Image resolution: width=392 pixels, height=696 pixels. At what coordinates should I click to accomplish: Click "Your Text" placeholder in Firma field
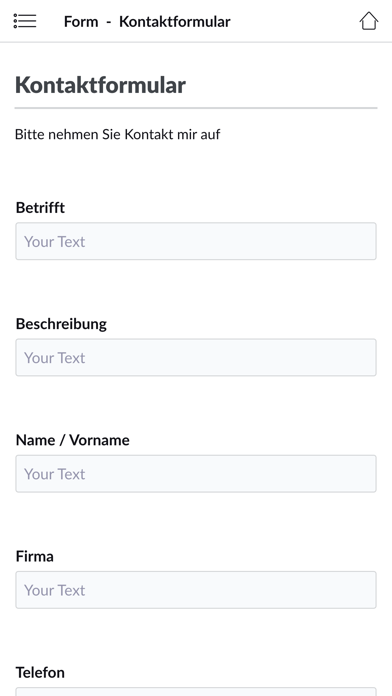55,590
